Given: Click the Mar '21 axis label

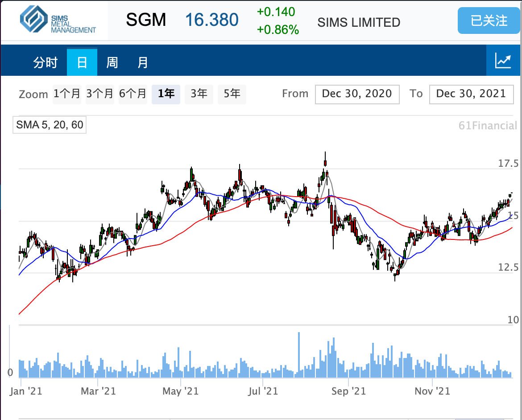Looking at the screenshot, I should [98, 391].
